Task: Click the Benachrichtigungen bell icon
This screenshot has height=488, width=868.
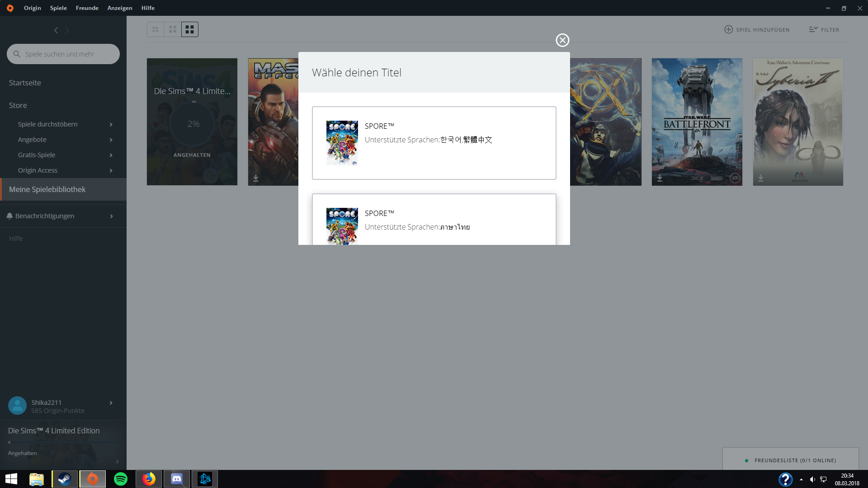Action: tap(9, 216)
